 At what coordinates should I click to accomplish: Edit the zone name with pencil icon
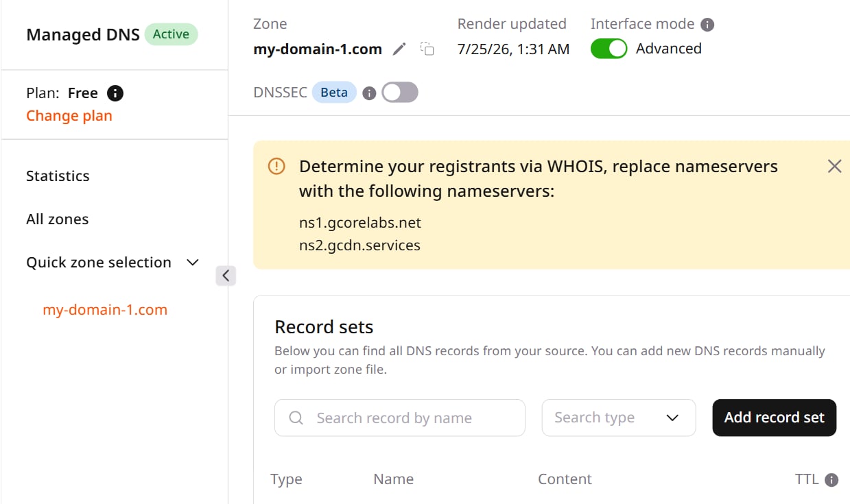(x=399, y=49)
